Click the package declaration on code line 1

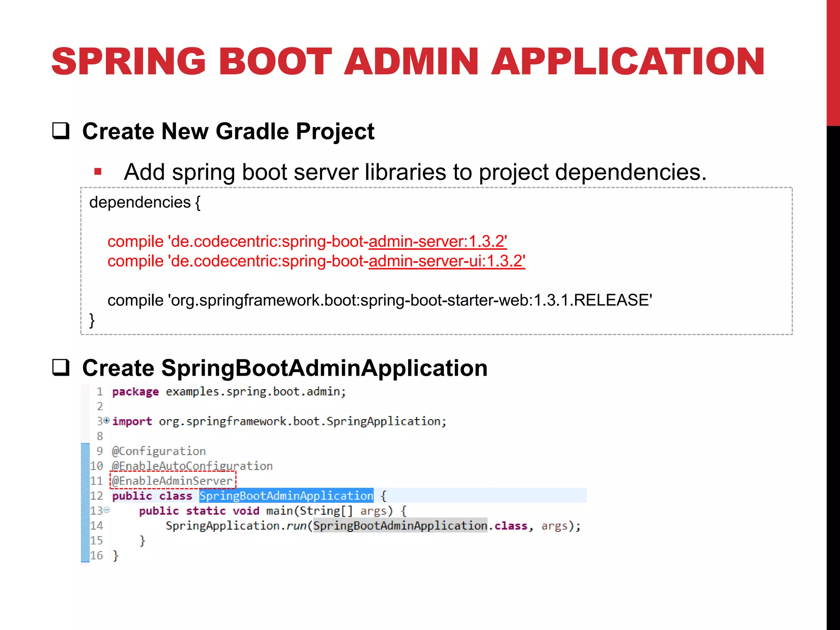tap(229, 392)
